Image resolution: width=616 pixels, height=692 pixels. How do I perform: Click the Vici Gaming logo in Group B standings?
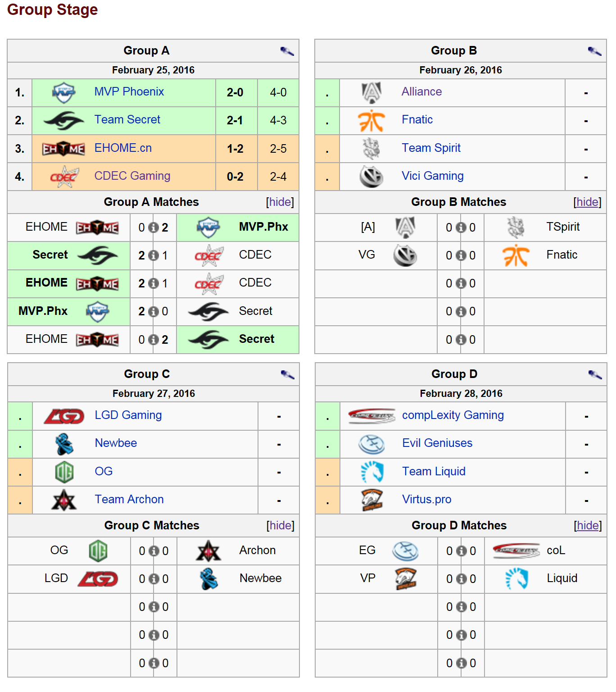tap(371, 176)
